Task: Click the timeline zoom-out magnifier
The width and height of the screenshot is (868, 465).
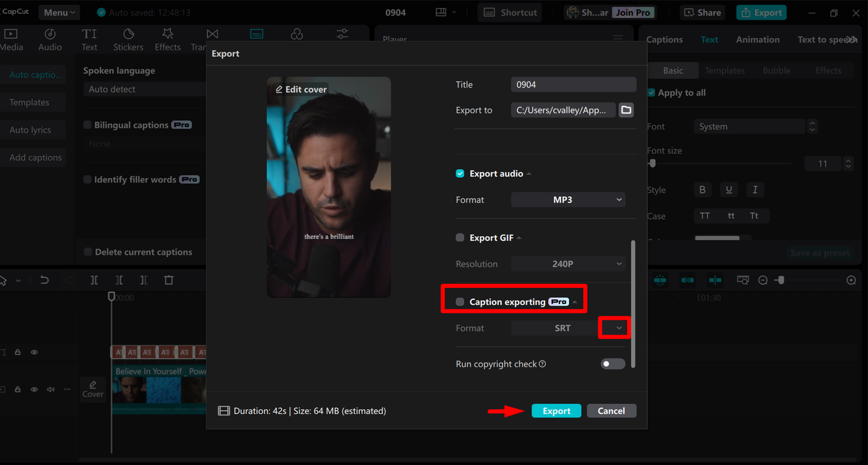Action: coord(763,280)
